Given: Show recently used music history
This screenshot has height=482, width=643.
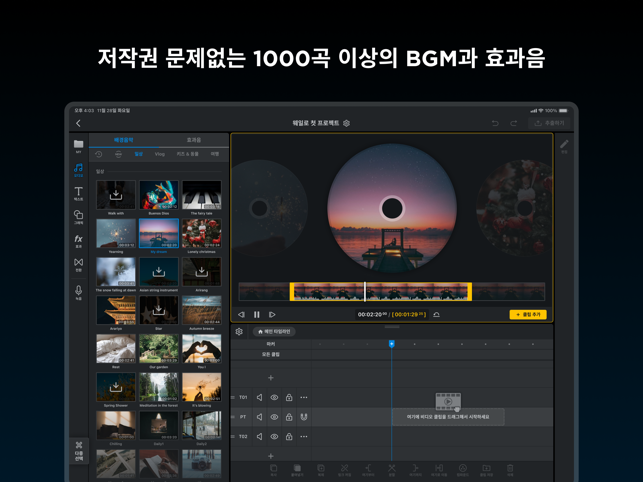Looking at the screenshot, I should (x=98, y=154).
